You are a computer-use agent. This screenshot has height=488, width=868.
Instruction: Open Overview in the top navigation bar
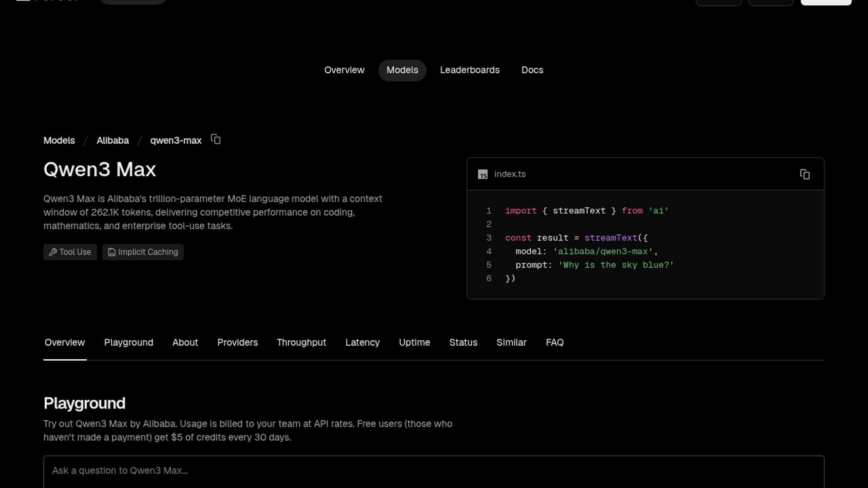click(x=344, y=70)
